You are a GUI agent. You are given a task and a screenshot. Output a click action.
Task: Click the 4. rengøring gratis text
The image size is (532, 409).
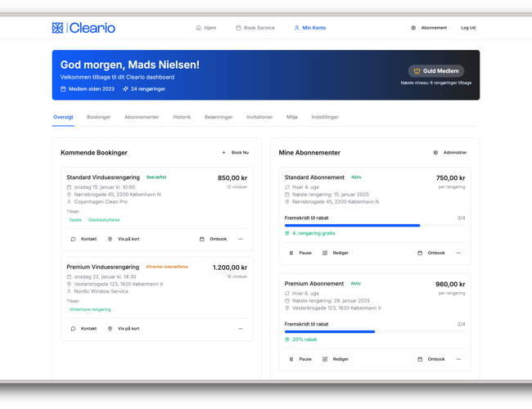(x=313, y=233)
